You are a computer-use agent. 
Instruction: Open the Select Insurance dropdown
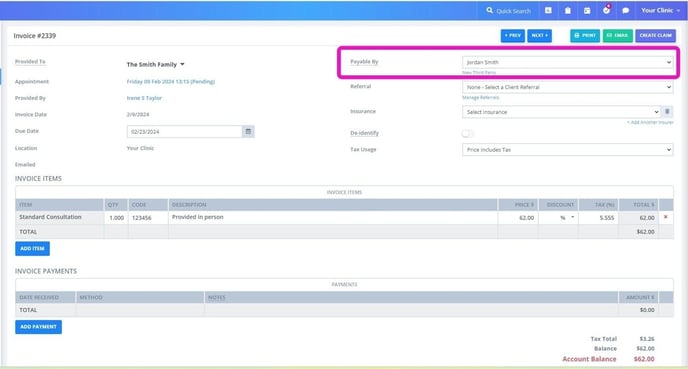(561, 112)
